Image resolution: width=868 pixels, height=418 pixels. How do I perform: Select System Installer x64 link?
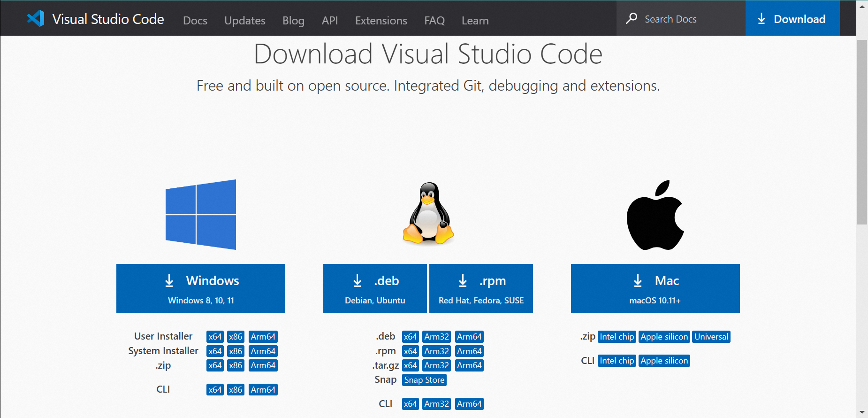click(x=215, y=351)
